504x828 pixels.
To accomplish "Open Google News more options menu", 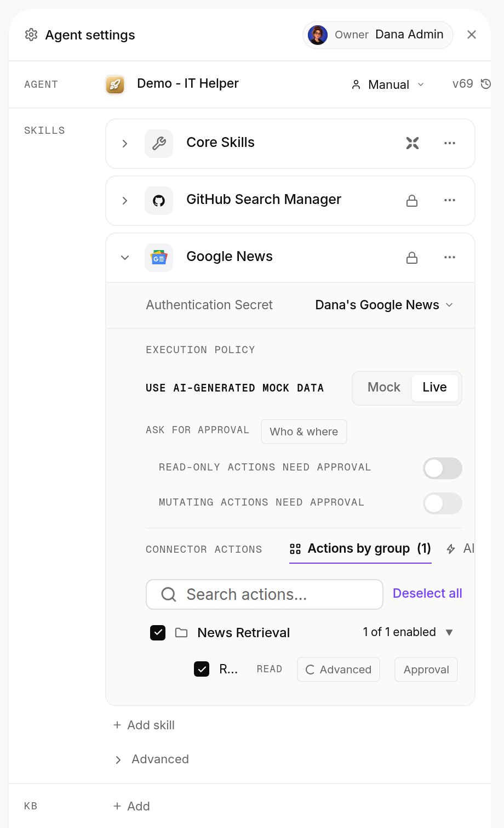I will [450, 257].
